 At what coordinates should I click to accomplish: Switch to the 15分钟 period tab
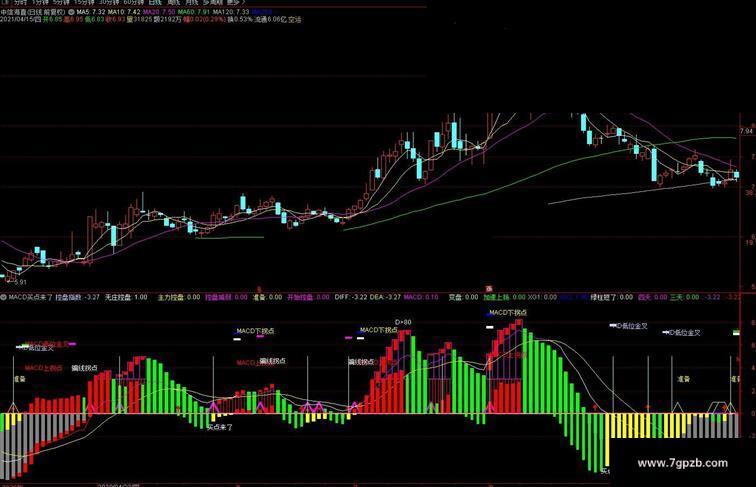[x=84, y=2]
